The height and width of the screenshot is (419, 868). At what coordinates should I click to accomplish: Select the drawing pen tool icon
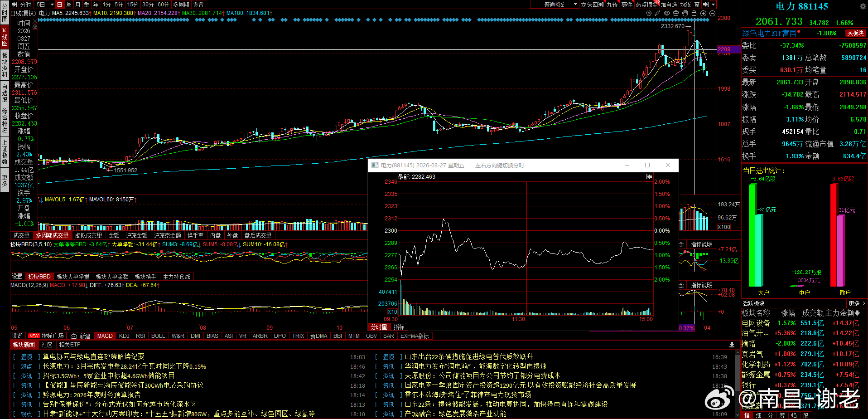(x=657, y=13)
